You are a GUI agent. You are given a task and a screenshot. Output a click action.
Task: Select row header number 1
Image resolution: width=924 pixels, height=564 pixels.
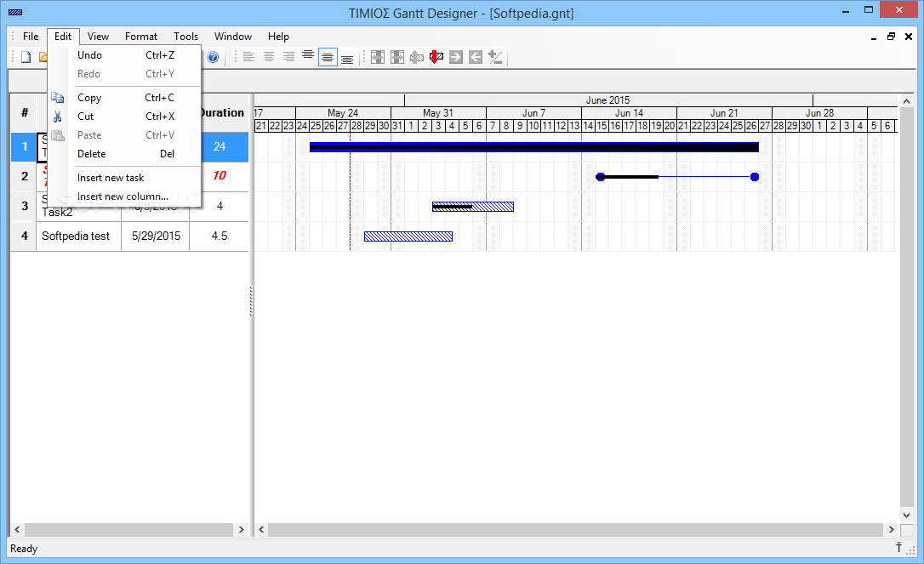click(24, 147)
